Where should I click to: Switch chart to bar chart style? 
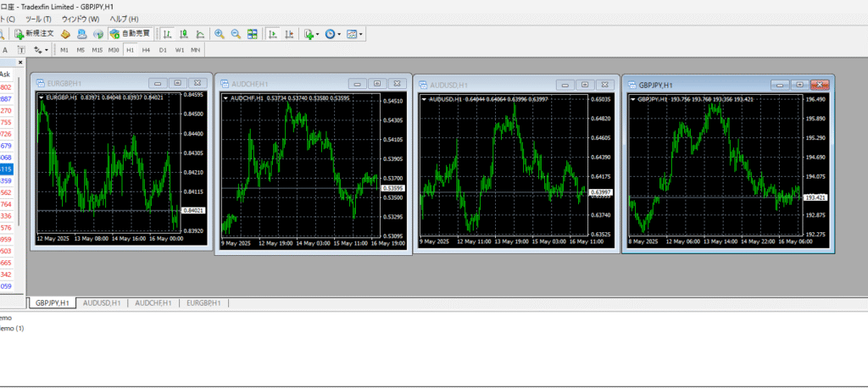click(x=167, y=34)
